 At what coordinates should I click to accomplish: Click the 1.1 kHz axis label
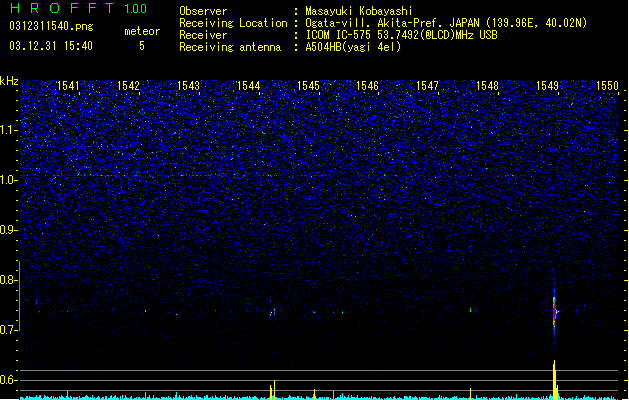[x=9, y=130]
